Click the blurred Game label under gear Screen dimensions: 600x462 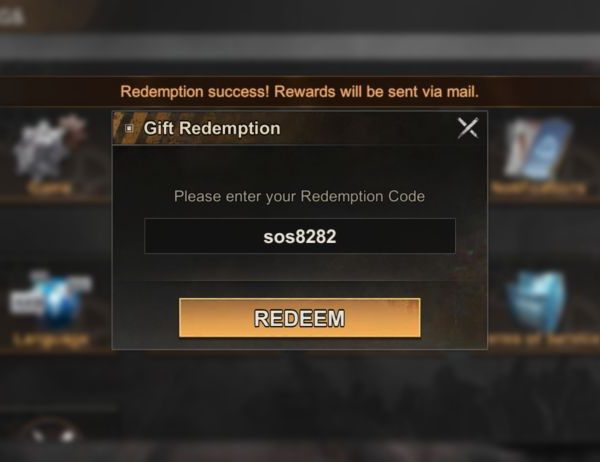coord(49,188)
